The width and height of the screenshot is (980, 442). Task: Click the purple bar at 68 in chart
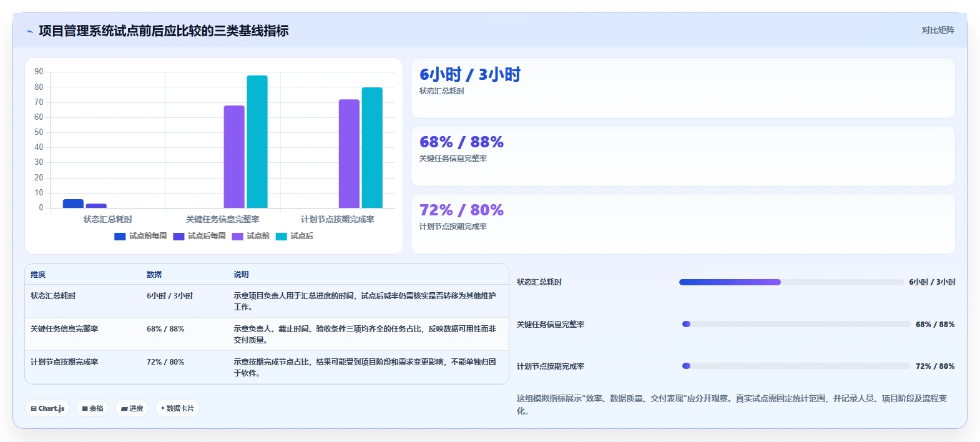234,157
